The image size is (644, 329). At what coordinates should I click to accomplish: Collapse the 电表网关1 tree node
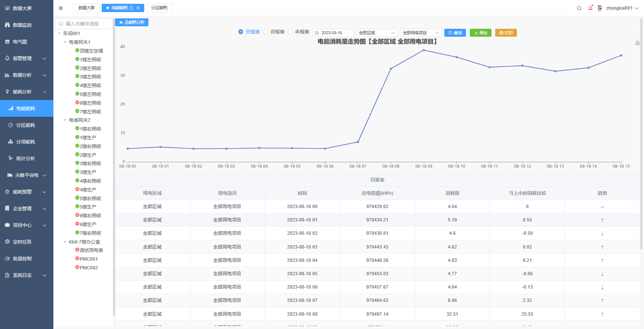click(x=65, y=42)
